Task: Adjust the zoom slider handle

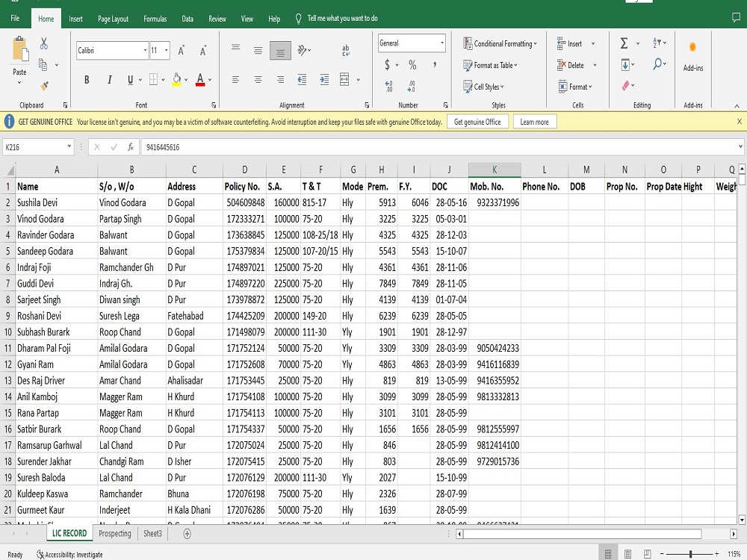Action: pos(690,554)
